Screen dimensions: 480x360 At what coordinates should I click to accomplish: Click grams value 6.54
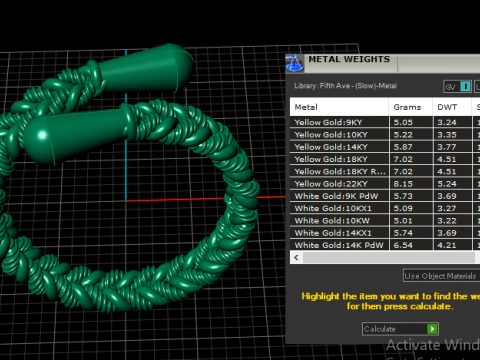click(403, 245)
